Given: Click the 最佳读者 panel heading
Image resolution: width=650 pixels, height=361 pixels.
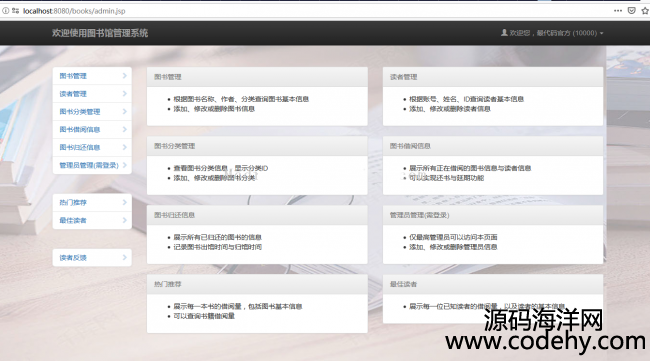Looking at the screenshot, I should click(x=493, y=284).
